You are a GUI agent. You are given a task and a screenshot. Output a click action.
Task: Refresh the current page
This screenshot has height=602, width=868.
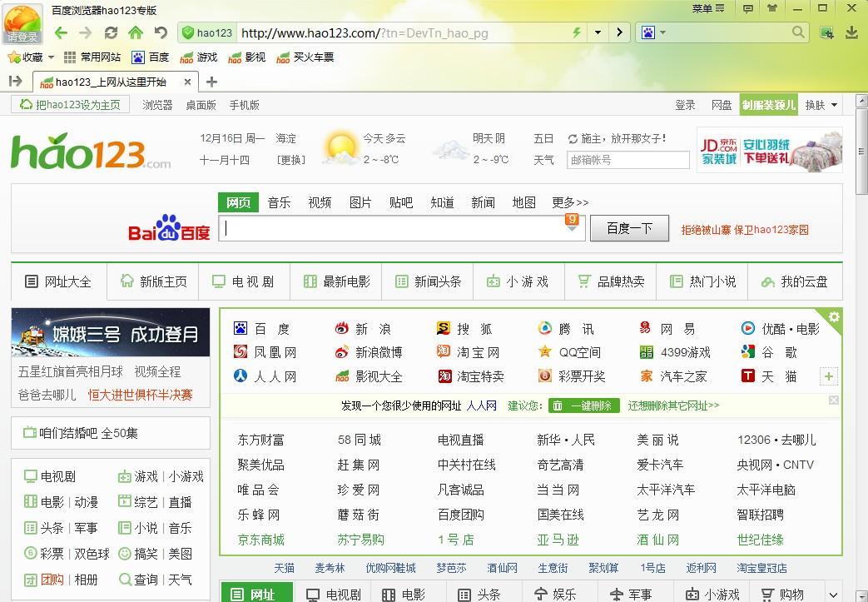[x=112, y=32]
